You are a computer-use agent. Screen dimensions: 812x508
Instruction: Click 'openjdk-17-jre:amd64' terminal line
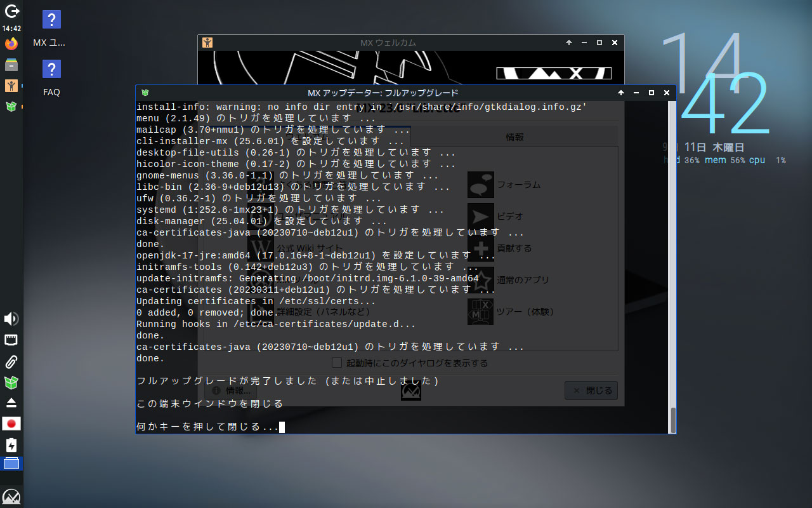(315, 255)
